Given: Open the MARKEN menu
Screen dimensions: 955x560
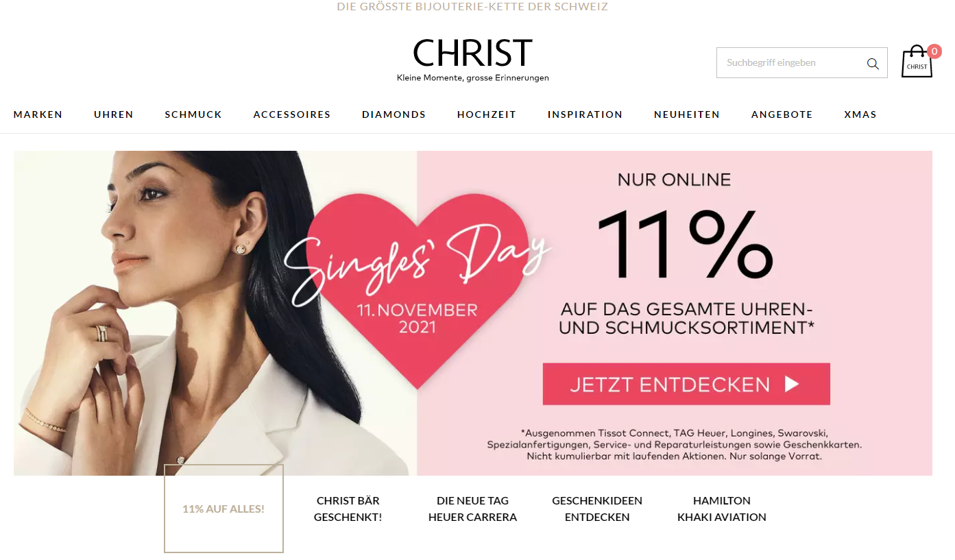Looking at the screenshot, I should click(38, 114).
